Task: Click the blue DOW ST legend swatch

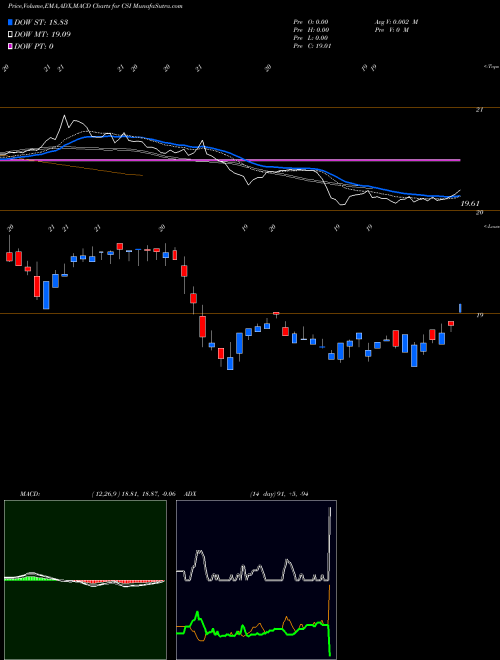Action: (10, 22)
